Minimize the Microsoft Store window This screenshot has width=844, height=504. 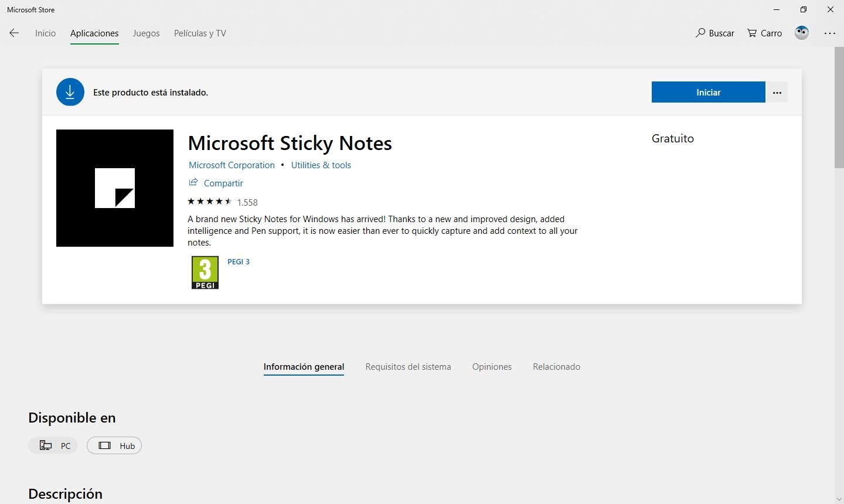(777, 9)
